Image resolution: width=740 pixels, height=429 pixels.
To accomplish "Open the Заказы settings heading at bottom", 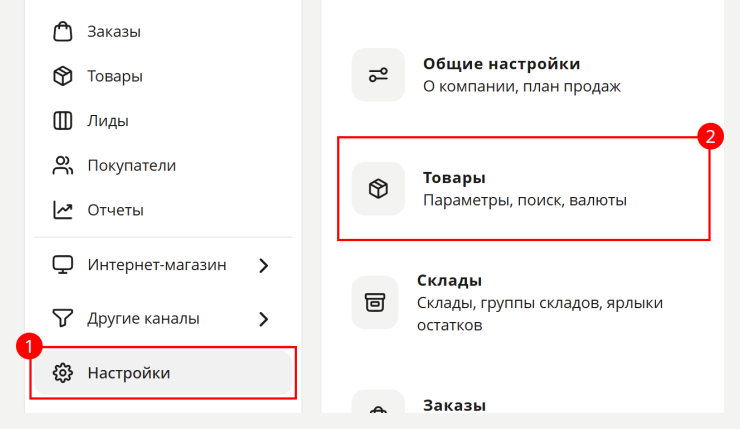I will pos(454,405).
